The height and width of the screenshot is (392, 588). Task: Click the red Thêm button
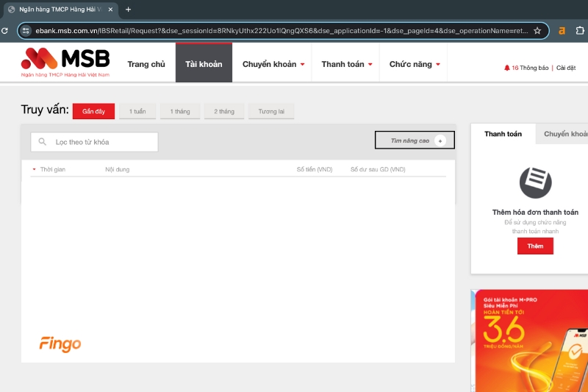coord(535,246)
